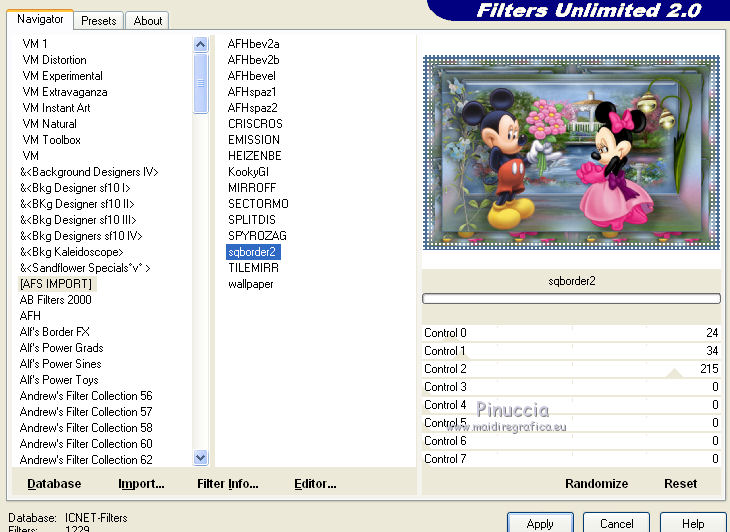Select the AFHbev2b filter
The height and width of the screenshot is (532, 730).
(x=254, y=60)
